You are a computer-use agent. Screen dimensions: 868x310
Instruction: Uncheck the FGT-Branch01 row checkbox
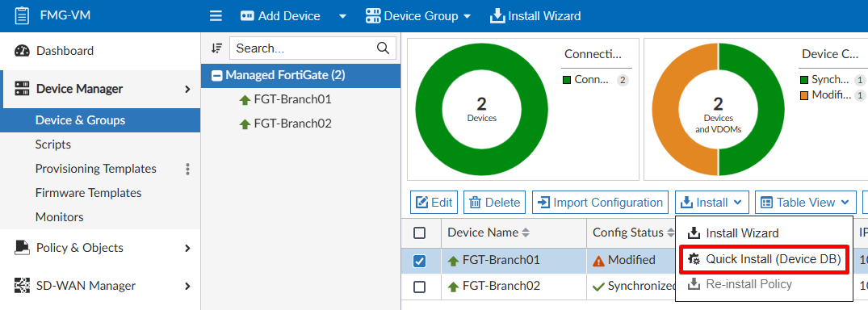pyautogui.click(x=420, y=260)
